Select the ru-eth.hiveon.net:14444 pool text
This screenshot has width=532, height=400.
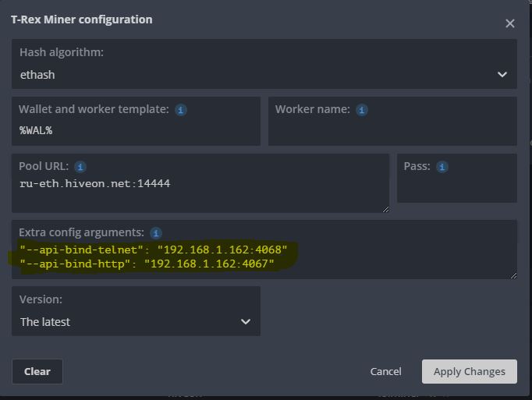94,183
